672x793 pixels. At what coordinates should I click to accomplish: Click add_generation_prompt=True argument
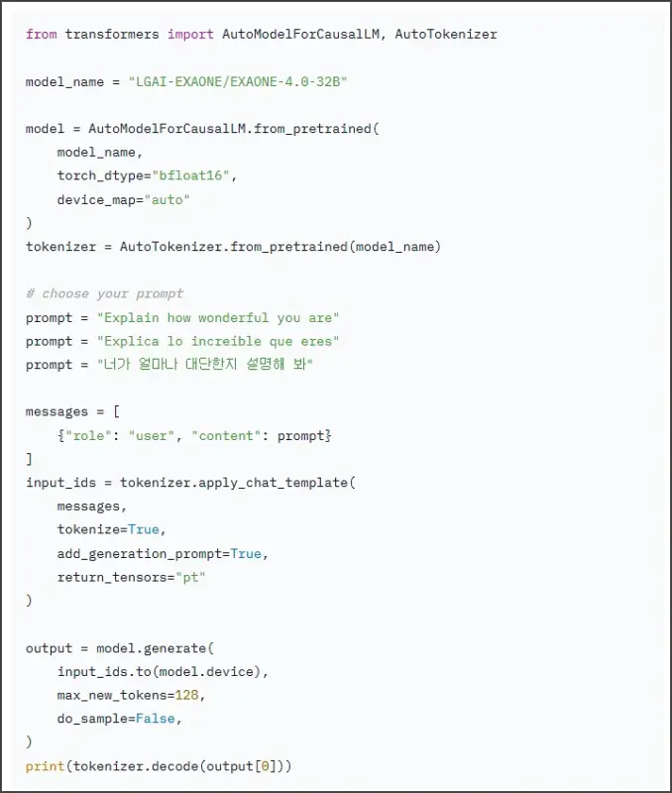click(160, 554)
